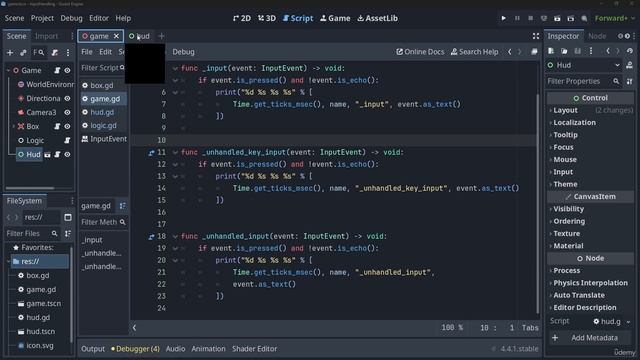Click the scene filter search field

point(38,52)
